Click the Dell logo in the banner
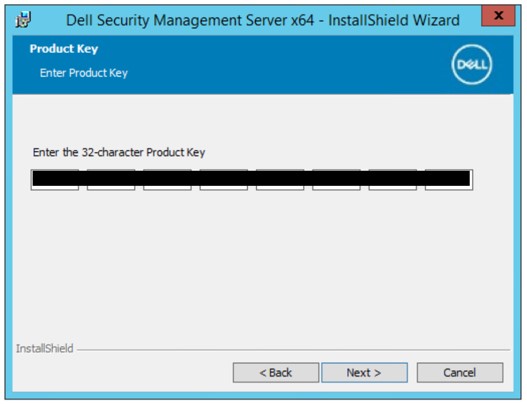The image size is (527, 404). (x=472, y=64)
